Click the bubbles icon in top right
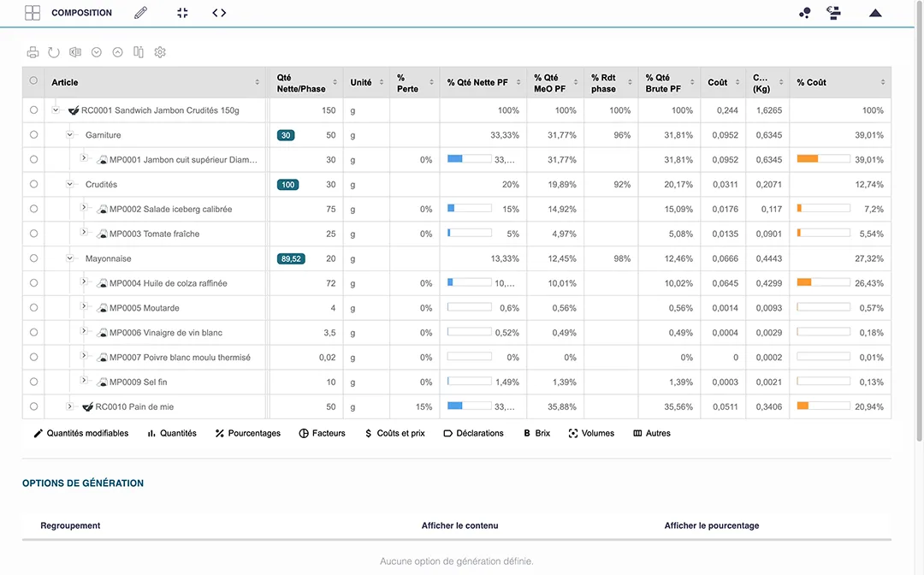This screenshot has height=575, width=924. click(804, 13)
